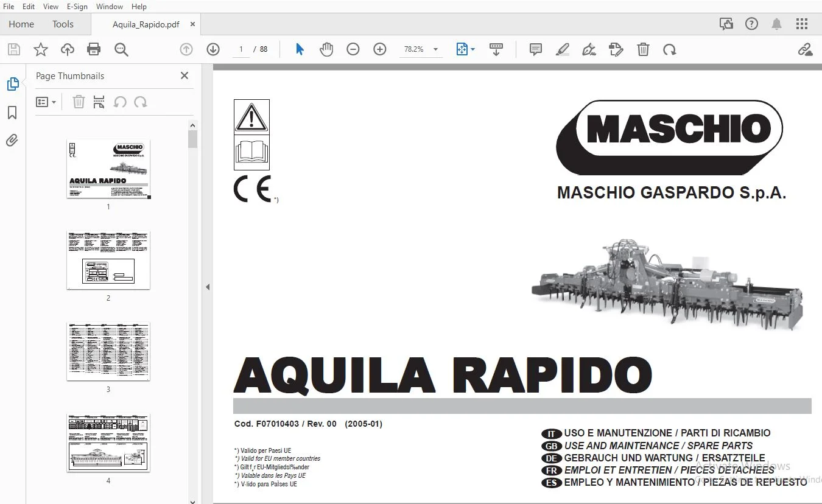Screen dimensions: 822x504
Task: Open the fit page options tool
Action: 465,49
